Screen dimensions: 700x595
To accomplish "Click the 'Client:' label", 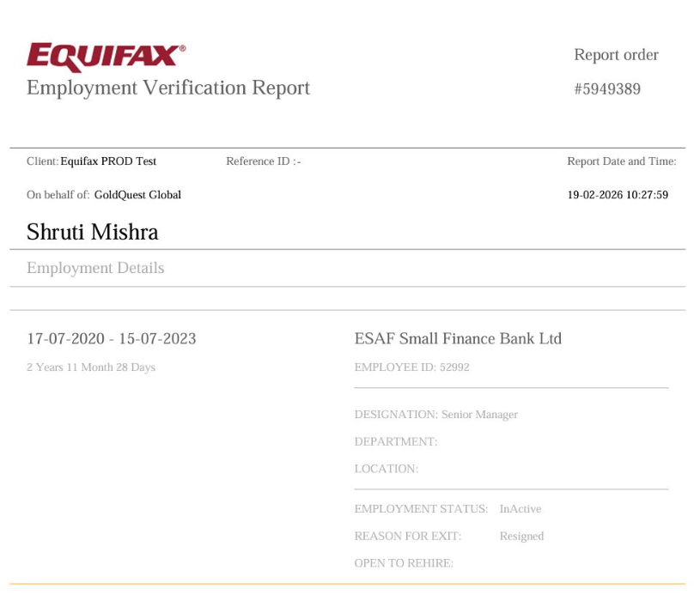I will click(x=42, y=161).
